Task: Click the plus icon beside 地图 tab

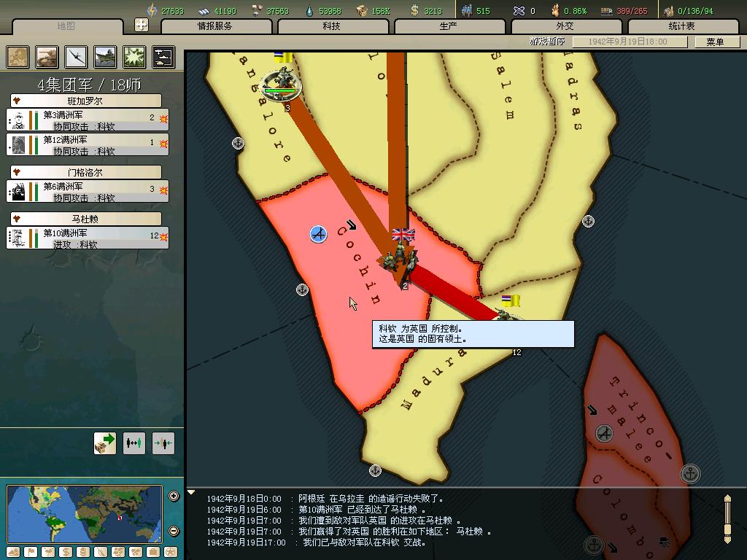Action: [142, 24]
